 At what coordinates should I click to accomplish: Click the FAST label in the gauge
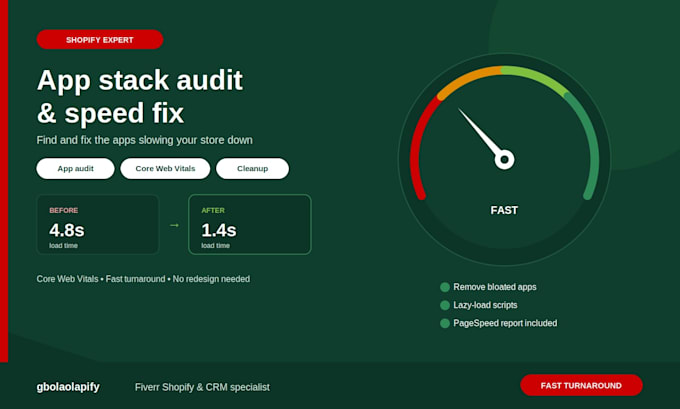click(504, 210)
